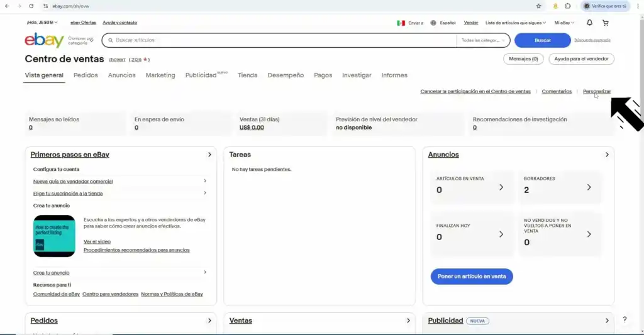
Task: Click 'Elige tu suscripción a la tienda' link
Action: [68, 194]
